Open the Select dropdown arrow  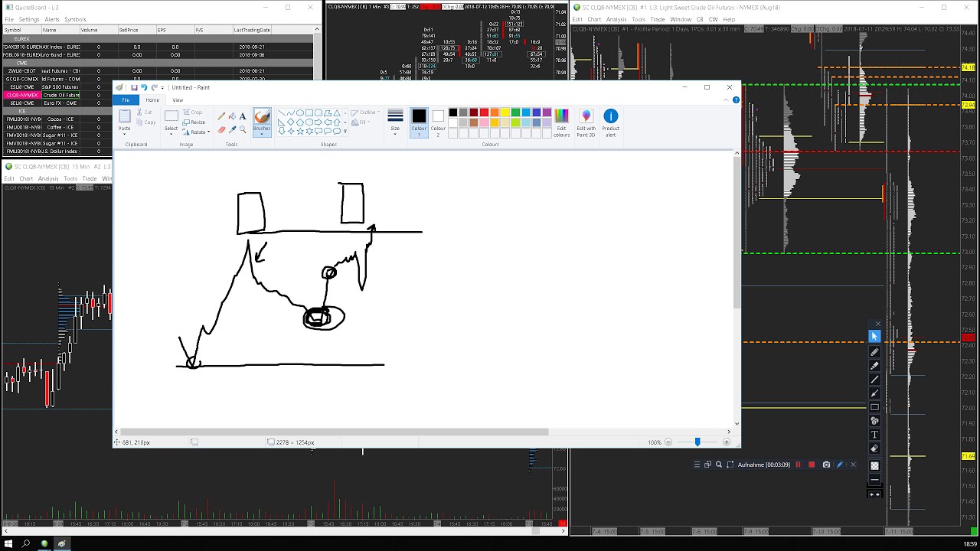(x=171, y=133)
